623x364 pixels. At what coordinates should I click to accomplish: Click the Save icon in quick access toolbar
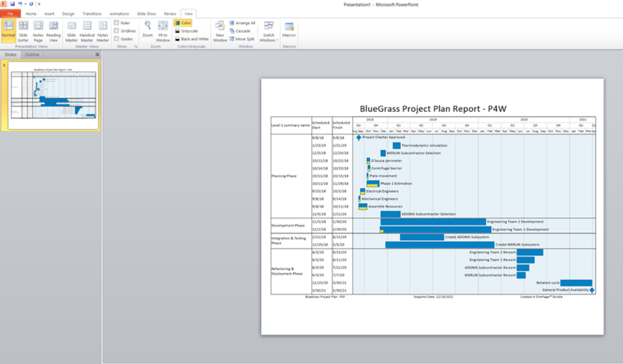[x=12, y=4]
